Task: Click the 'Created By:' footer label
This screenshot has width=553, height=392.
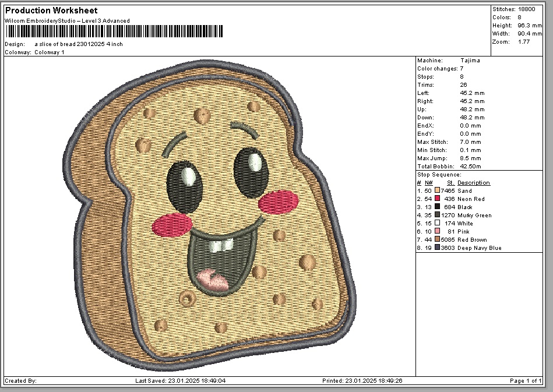Action: (x=21, y=381)
